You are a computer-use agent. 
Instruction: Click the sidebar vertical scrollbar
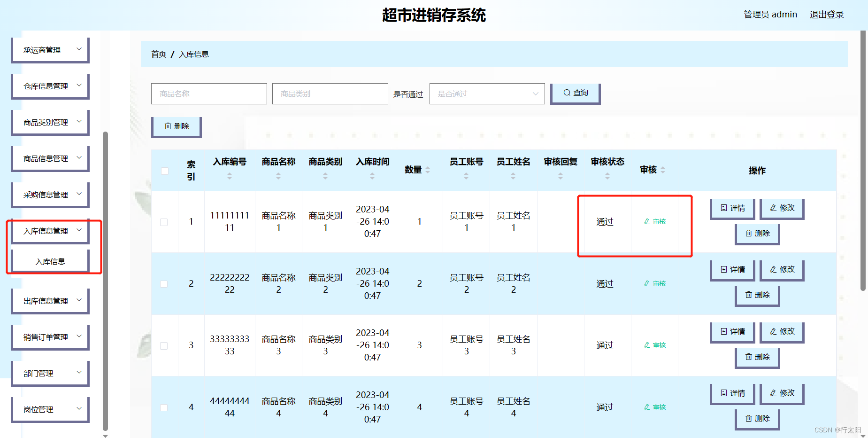105,281
